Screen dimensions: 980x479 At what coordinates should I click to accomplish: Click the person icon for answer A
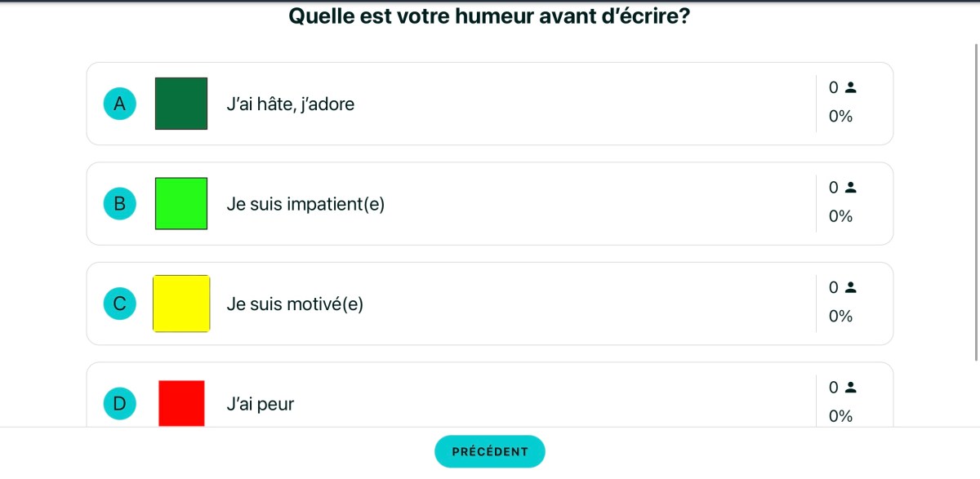[x=850, y=87]
